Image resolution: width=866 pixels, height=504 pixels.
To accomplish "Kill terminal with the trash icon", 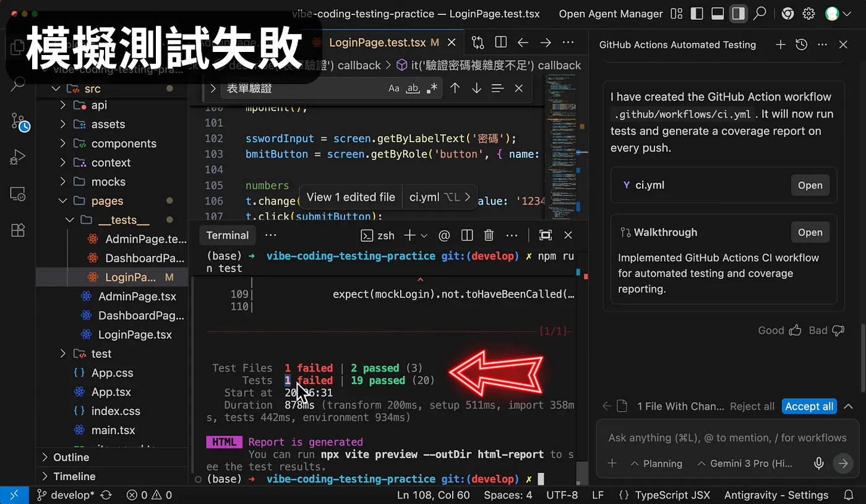I will click(x=489, y=235).
